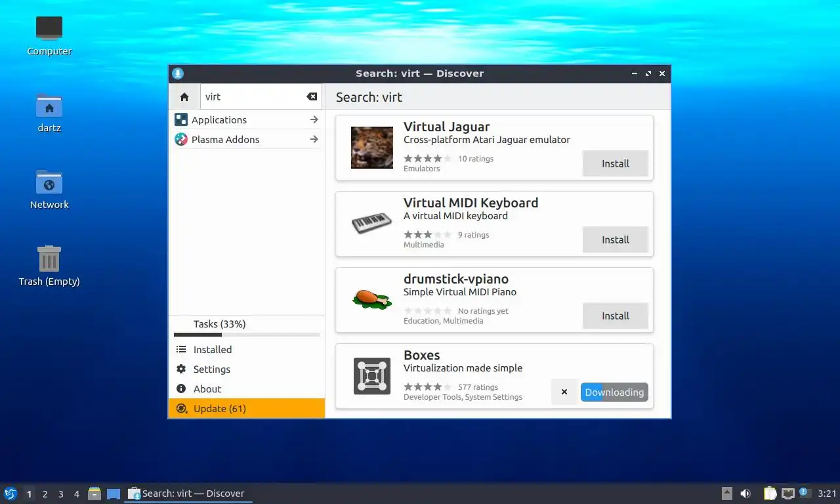Screen dimensions: 840x504
Task: Expand Applications with its arrow
Action: [314, 119]
